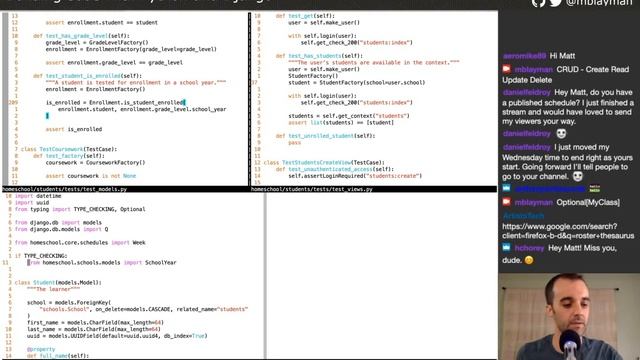The height and width of the screenshot is (360, 640).
Task: Click the empty bottom-right editor pane
Action: click(x=382, y=276)
